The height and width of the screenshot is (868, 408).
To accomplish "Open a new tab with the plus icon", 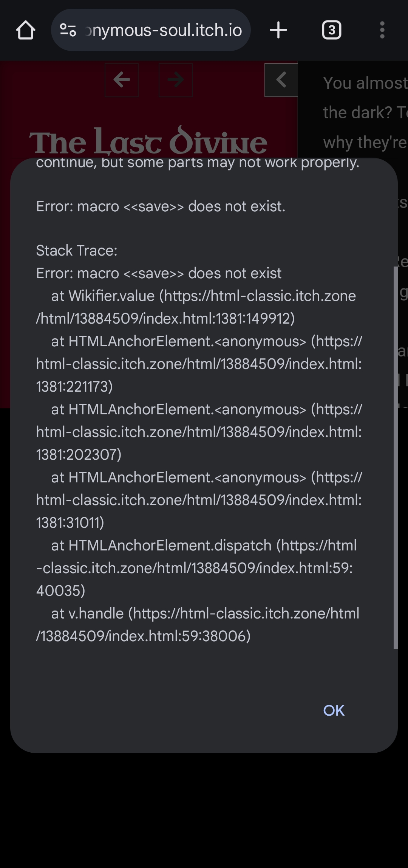I will click(x=278, y=30).
